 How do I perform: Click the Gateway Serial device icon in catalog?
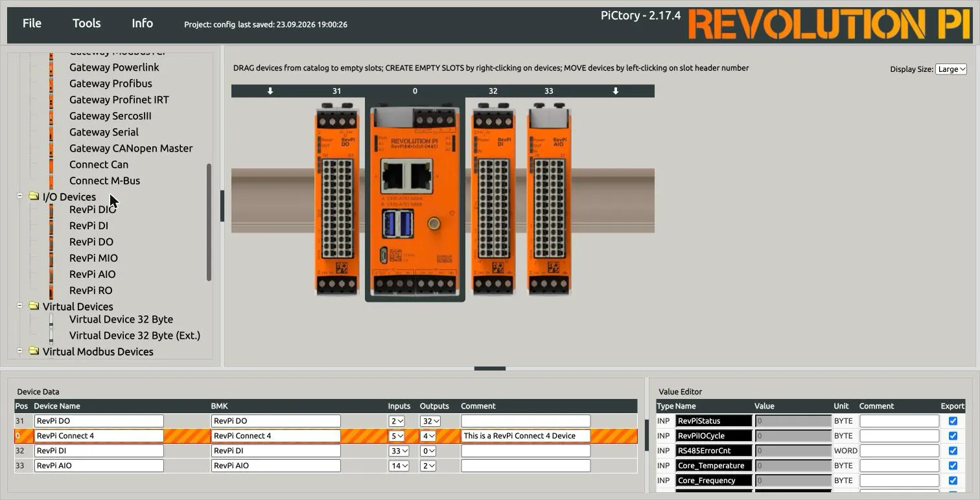click(51, 132)
